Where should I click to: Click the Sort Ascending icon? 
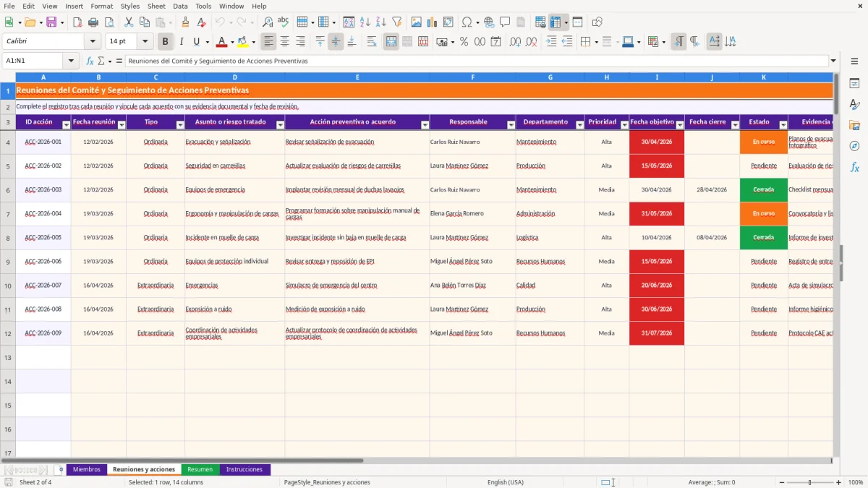[x=365, y=22]
